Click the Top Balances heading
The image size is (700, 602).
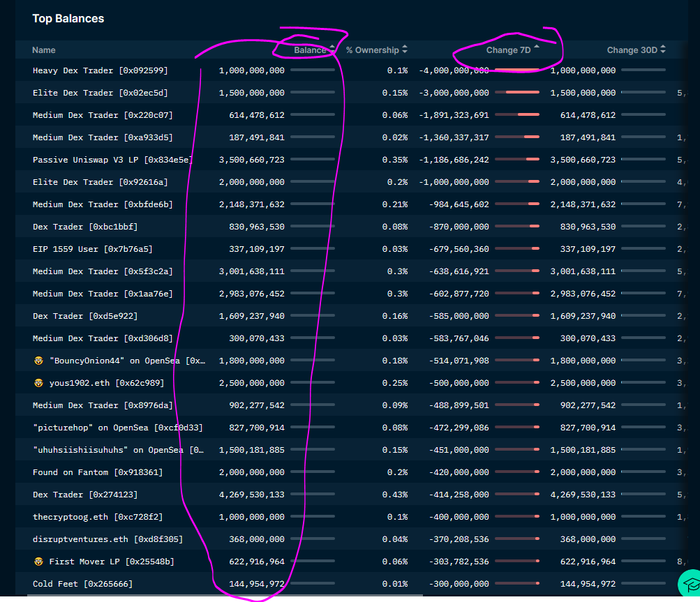68,18
